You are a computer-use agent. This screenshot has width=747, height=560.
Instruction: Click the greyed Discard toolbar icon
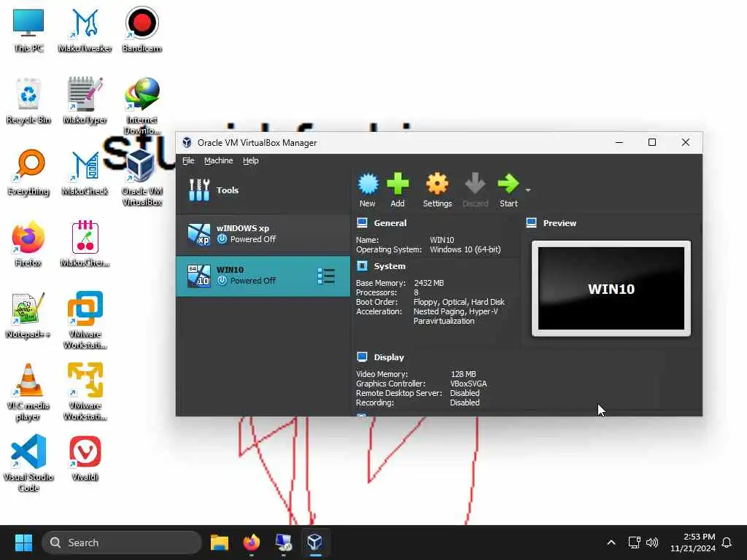tap(475, 184)
